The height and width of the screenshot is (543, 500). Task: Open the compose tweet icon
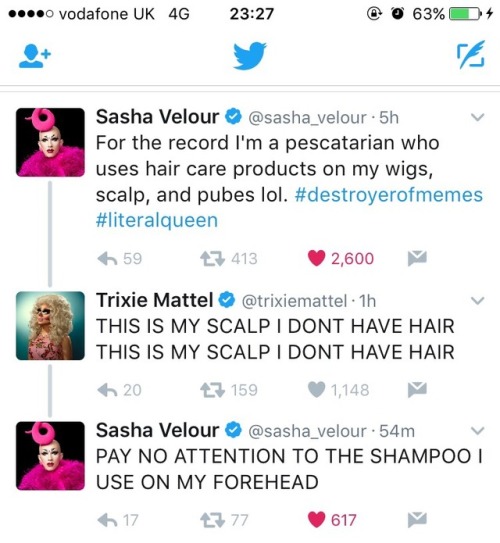[x=471, y=54]
